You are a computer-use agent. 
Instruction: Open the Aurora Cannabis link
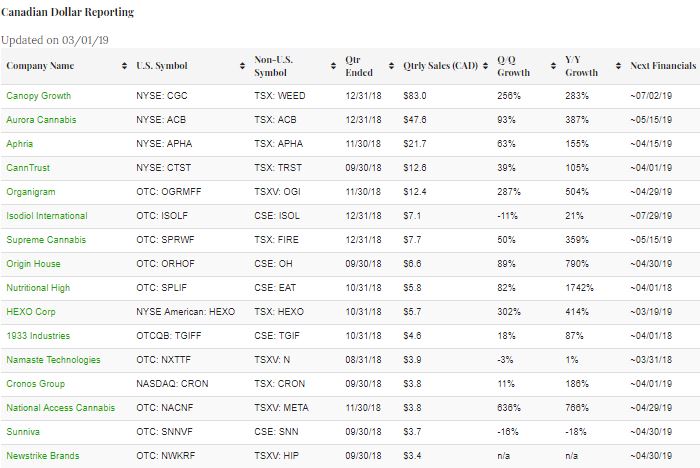pos(41,120)
